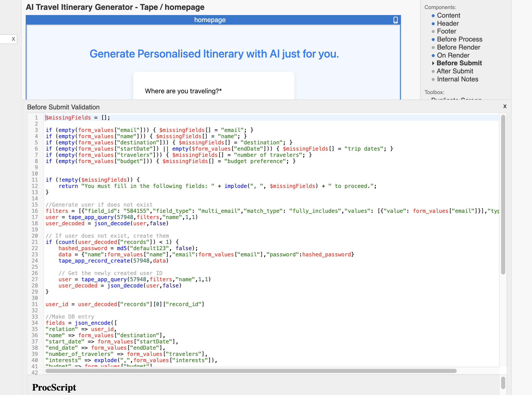532x395 pixels.
Task: Click Duplicate Screen in the Toolbox
Action: [x=456, y=100]
